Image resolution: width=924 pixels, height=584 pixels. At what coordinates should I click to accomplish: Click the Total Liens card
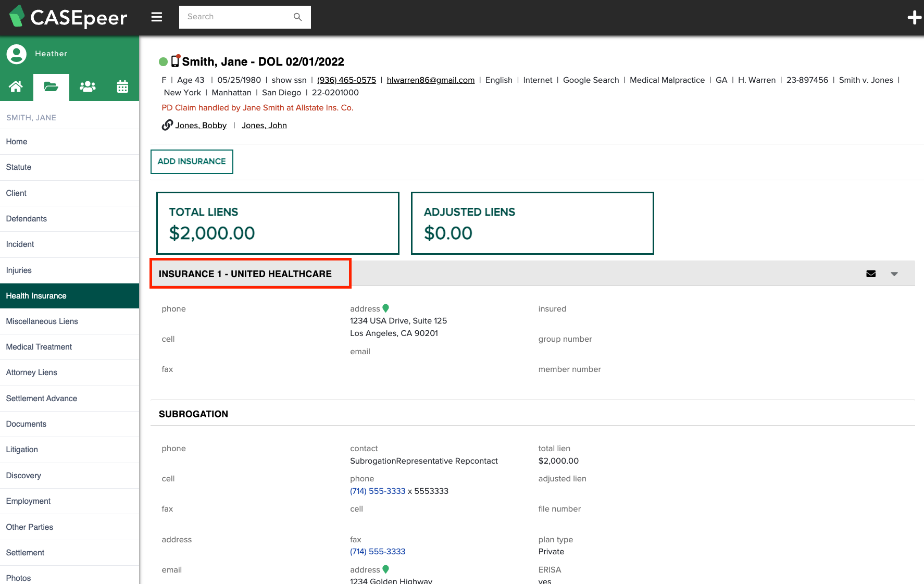tap(278, 223)
